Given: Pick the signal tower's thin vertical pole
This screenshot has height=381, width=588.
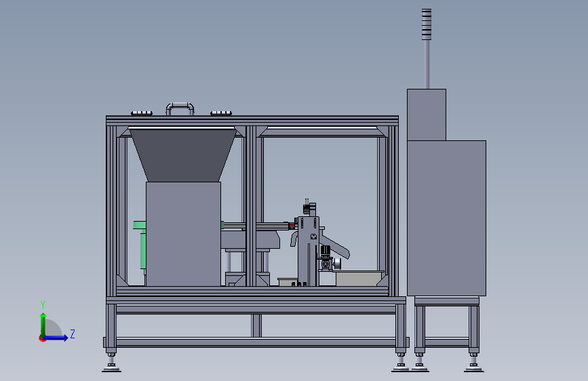Looking at the screenshot, I should click(x=427, y=64).
